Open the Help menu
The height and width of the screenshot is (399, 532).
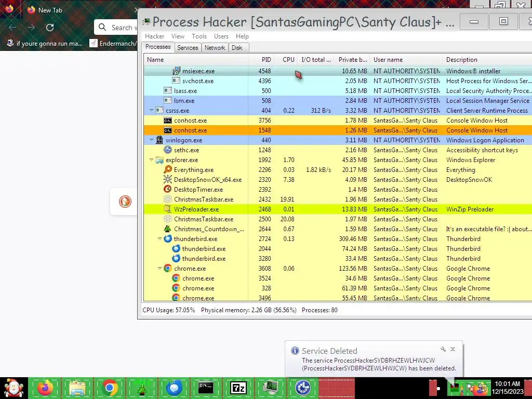coord(242,36)
